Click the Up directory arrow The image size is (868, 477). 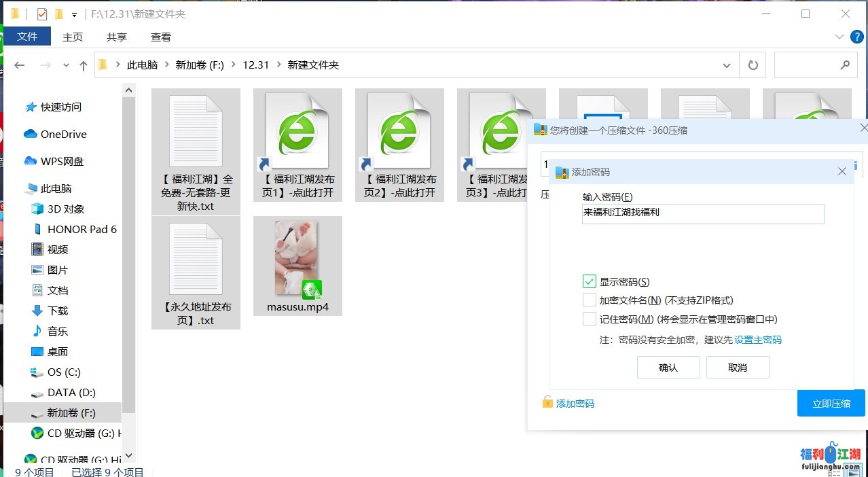click(x=84, y=65)
